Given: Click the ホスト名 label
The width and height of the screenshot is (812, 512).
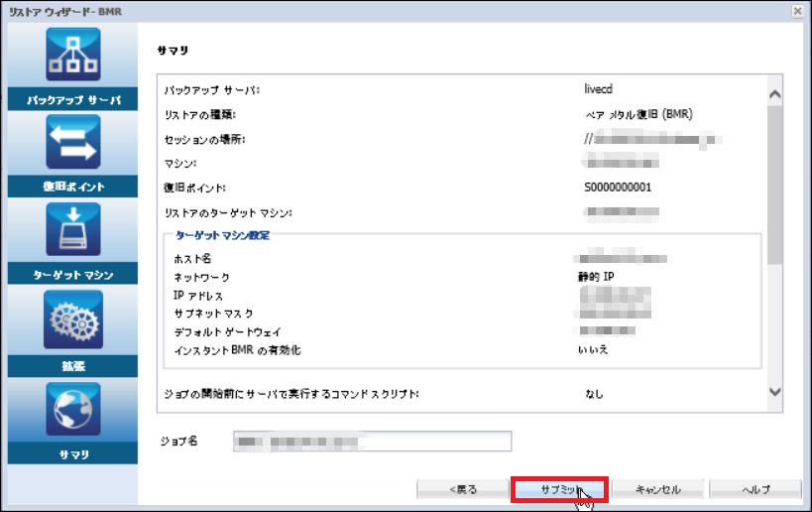Looking at the screenshot, I should point(192,259).
